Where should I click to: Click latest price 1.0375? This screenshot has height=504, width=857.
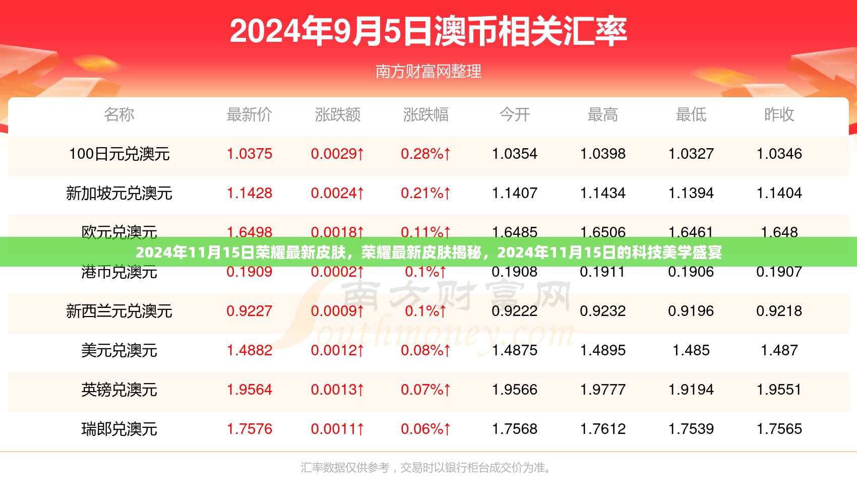click(250, 154)
